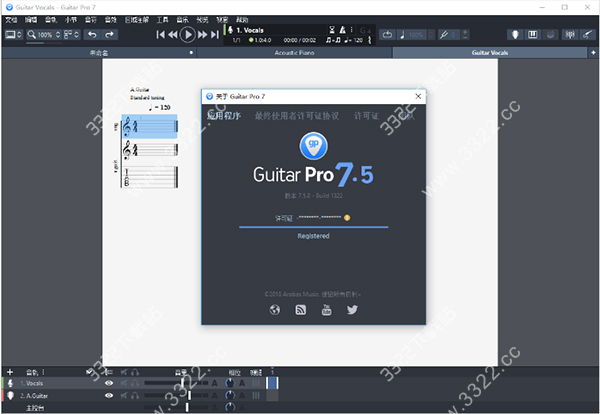Open the tuner waveform icon

tap(570, 35)
